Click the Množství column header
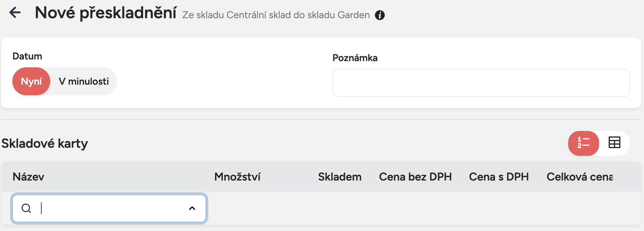 (x=237, y=177)
